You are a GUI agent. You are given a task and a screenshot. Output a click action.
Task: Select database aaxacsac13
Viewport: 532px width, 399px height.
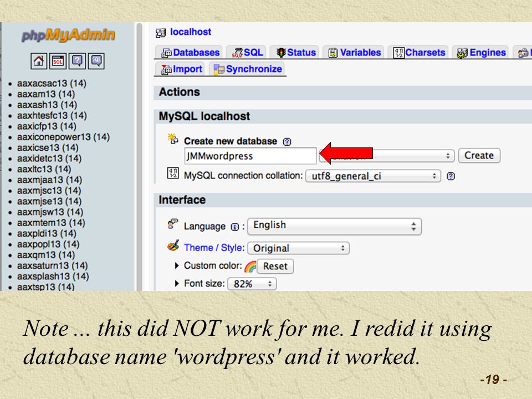point(52,84)
